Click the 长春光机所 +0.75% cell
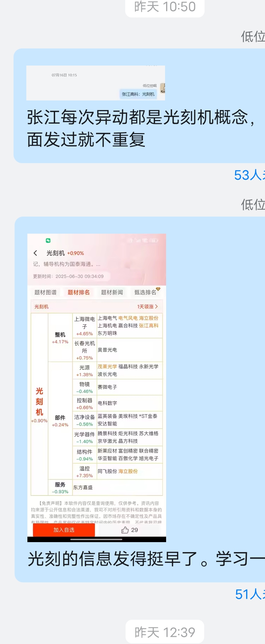Screen dimensions: 265x644 85,350
